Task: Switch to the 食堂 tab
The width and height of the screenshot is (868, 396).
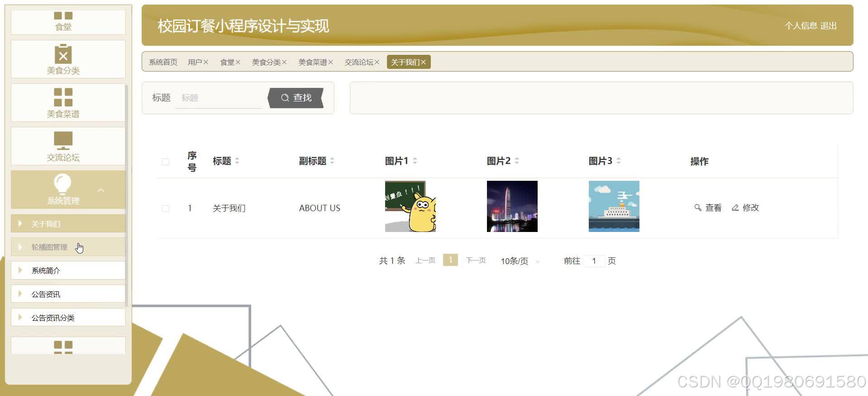Action: 227,63
